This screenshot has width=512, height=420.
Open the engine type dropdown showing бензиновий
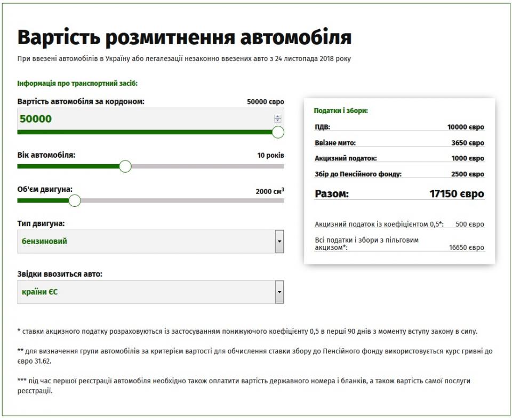pyautogui.click(x=150, y=241)
